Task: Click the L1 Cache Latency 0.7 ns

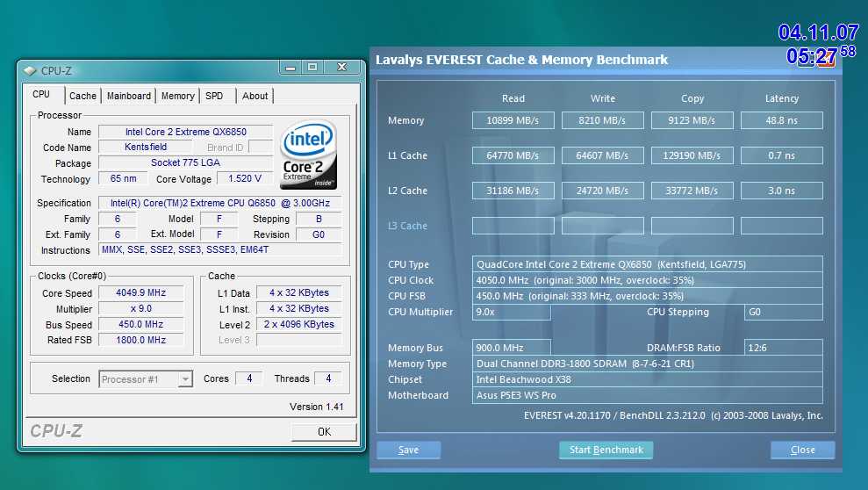Action: pyautogui.click(x=782, y=155)
